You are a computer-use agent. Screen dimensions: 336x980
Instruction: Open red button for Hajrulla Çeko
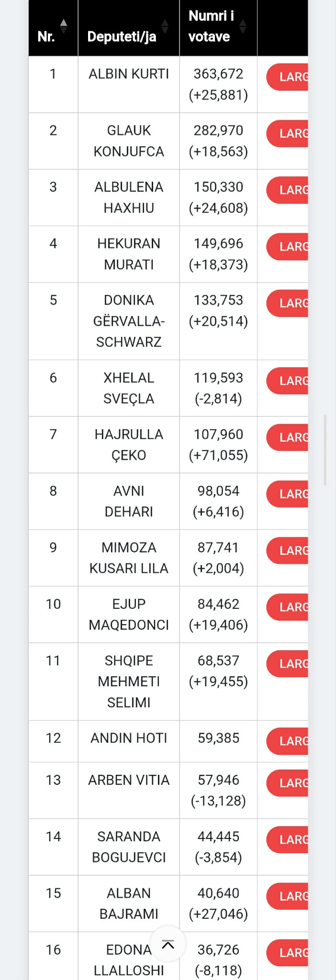[x=288, y=438]
